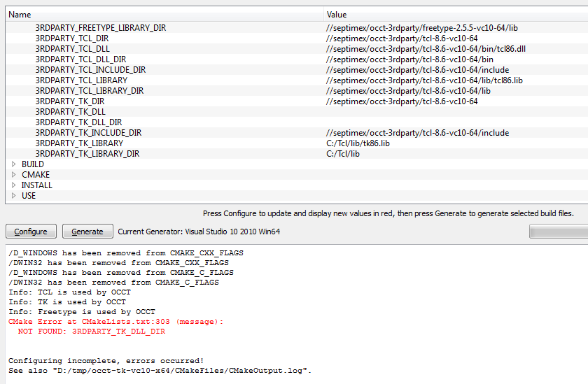The width and height of the screenshot is (588, 384).
Task: Expand the CMAKE group
Action: click(13, 175)
